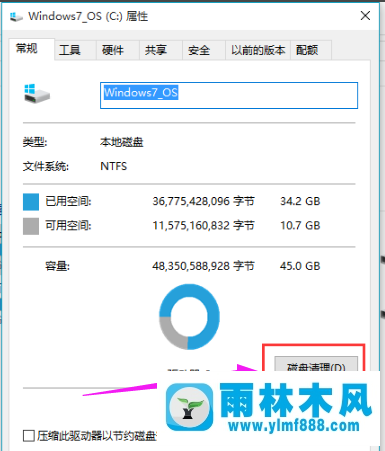Toggle the 压缩此驱动器以节约磁盘 checkbox
Viewport: 385px width, 451px height.
[29, 435]
